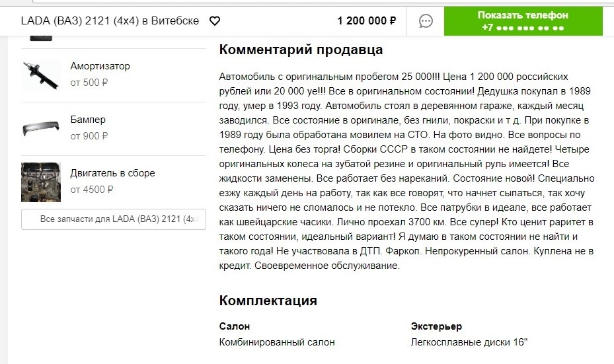
Task: Click the Комментарий продавца heading
Action: [301, 50]
